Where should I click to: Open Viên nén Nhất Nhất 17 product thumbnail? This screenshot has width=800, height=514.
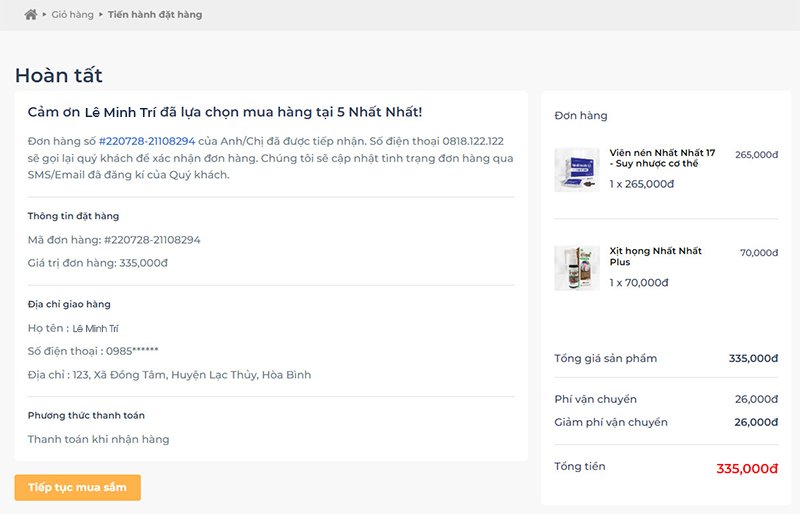(577, 169)
